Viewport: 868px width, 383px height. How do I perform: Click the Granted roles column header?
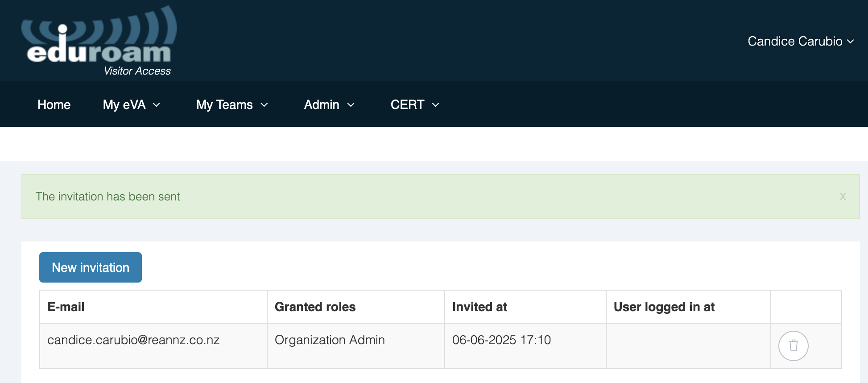[x=315, y=307]
